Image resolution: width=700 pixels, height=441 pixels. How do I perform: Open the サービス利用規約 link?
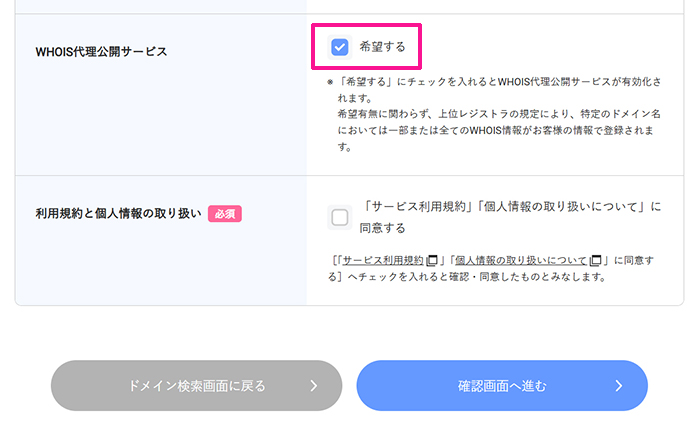pos(382,260)
